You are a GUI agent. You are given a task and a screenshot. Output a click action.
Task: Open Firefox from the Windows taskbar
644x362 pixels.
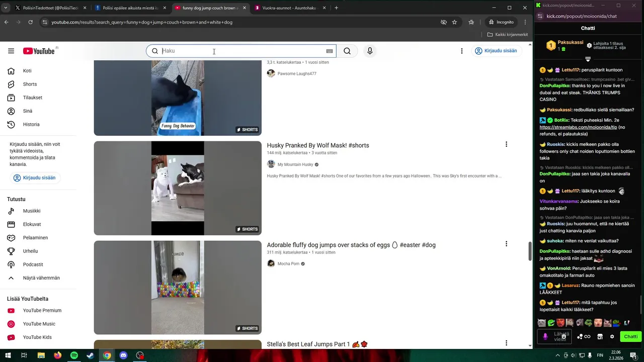(57, 355)
